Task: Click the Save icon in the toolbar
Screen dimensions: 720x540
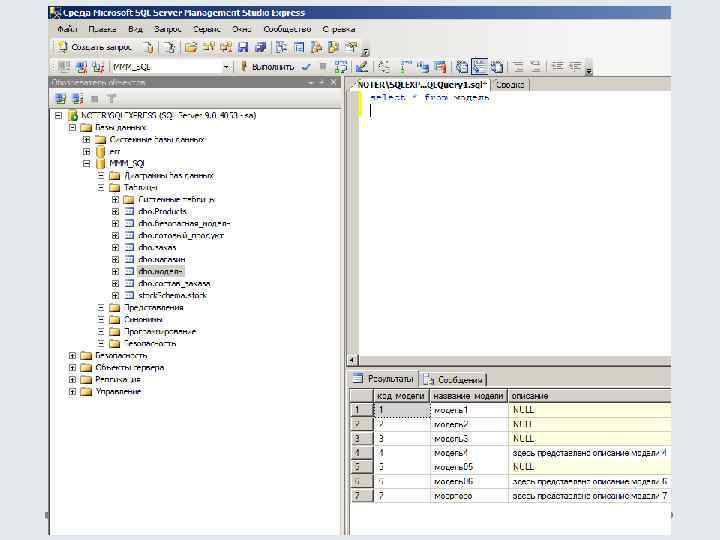Action: (243, 47)
